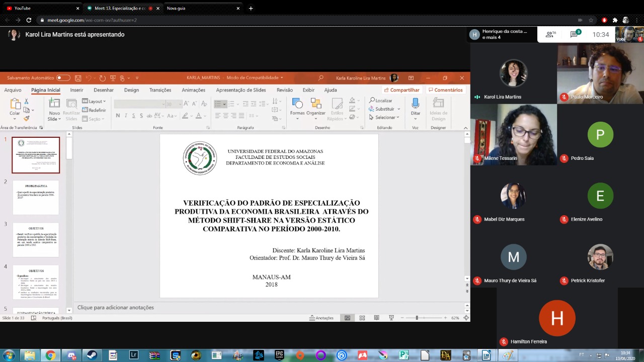Click the Formas shapes icon
Image resolution: width=644 pixels, height=362 pixels.
click(x=297, y=104)
